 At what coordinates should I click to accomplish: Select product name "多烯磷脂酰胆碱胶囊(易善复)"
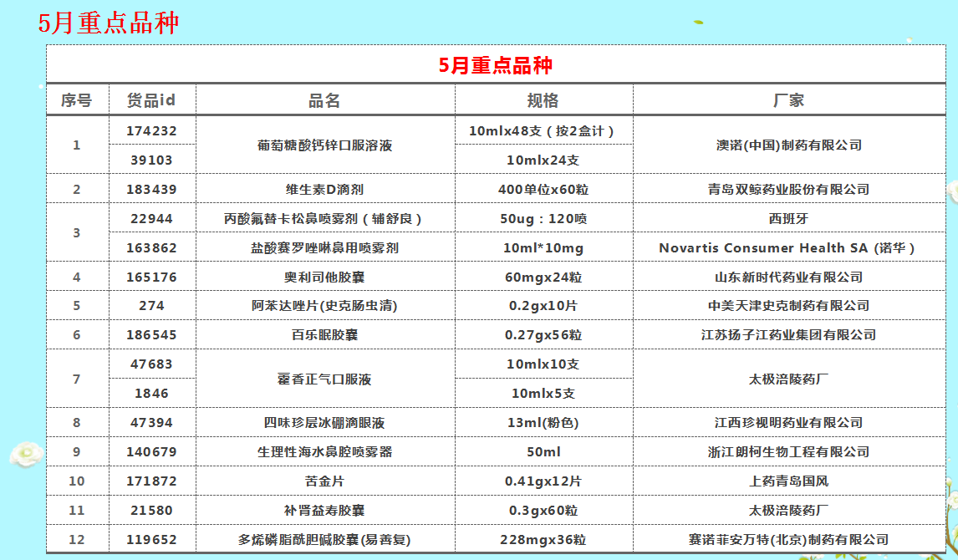tap(324, 540)
